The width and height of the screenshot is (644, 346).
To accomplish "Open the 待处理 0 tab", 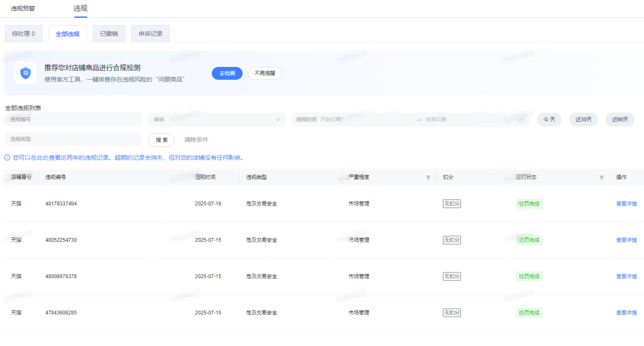I will pyautogui.click(x=23, y=34).
